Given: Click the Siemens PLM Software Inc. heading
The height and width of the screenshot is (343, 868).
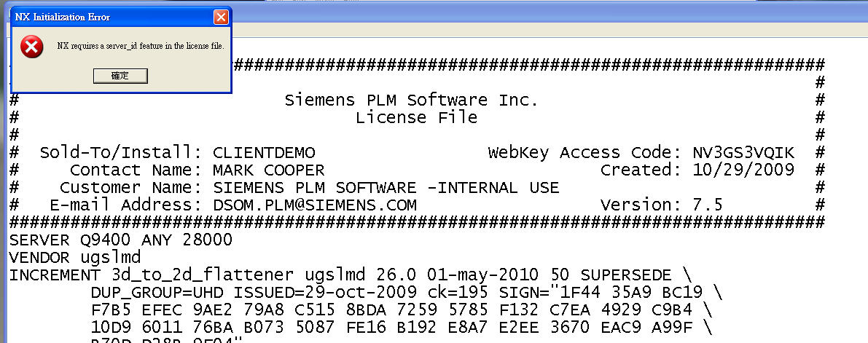Looking at the screenshot, I should point(411,100).
